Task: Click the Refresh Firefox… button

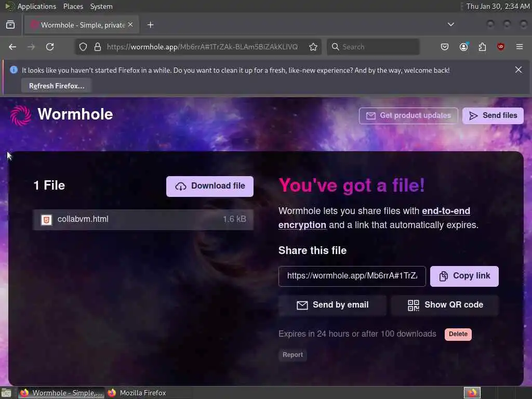Action: click(57, 86)
